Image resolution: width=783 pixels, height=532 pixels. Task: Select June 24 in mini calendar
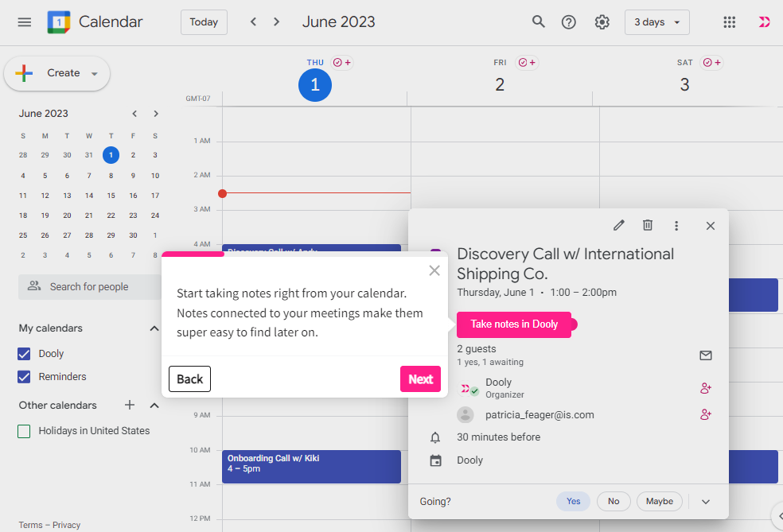coord(155,216)
